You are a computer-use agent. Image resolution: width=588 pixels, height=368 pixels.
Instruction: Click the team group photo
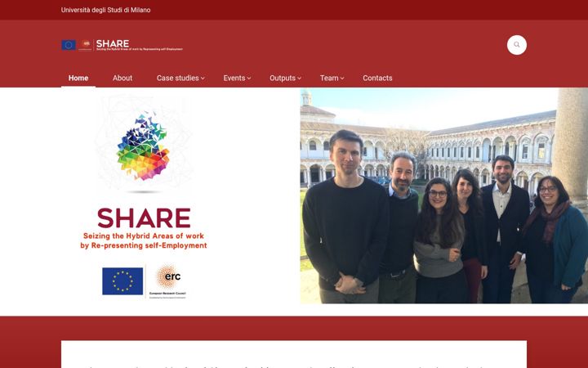coord(444,195)
